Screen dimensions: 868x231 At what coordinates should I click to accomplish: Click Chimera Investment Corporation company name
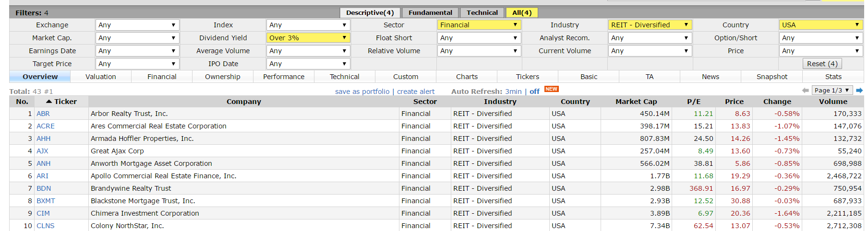coord(145,213)
